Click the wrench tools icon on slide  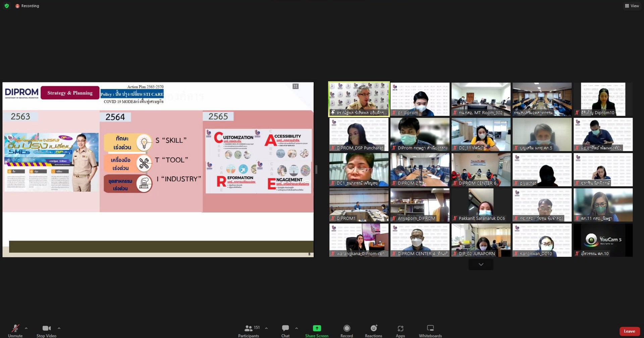144,163
